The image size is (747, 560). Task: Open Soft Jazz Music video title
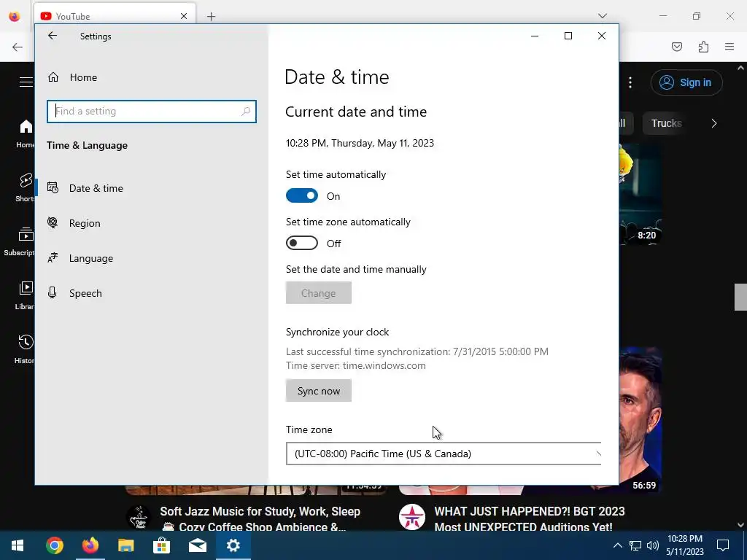[x=260, y=519]
